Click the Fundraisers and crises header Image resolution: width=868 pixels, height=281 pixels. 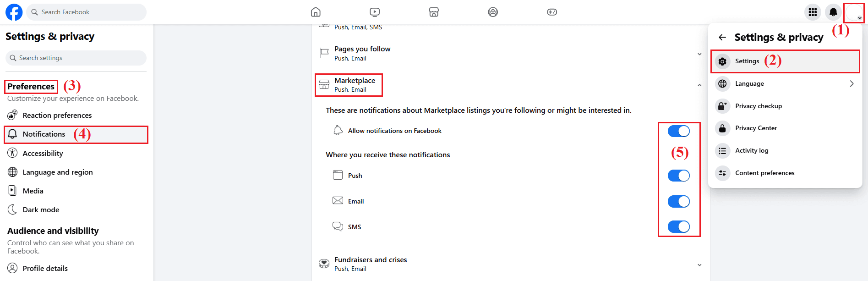click(x=510, y=264)
